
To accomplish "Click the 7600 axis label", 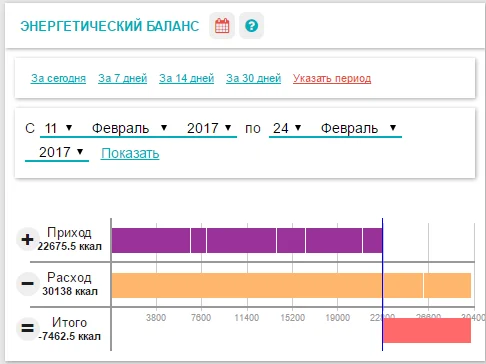I will [x=201, y=318].
